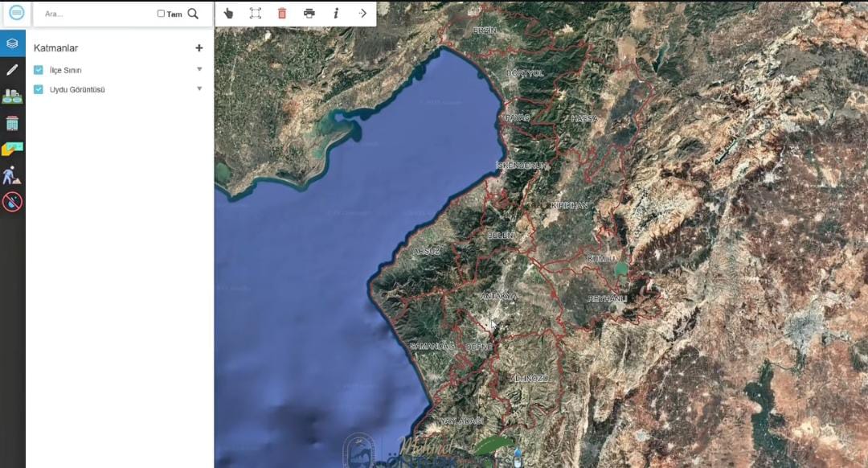Expand the toolbar with right arrow
The height and width of the screenshot is (468, 868).
[362, 13]
